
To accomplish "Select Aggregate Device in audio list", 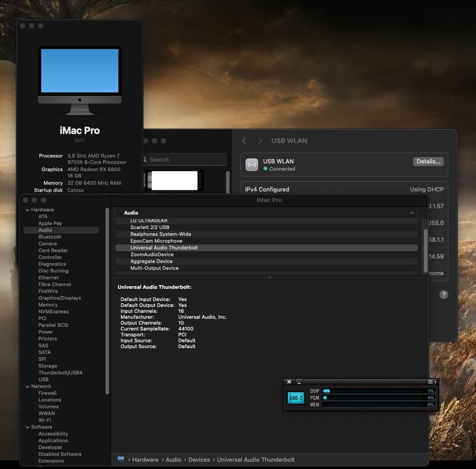I will [x=151, y=261].
